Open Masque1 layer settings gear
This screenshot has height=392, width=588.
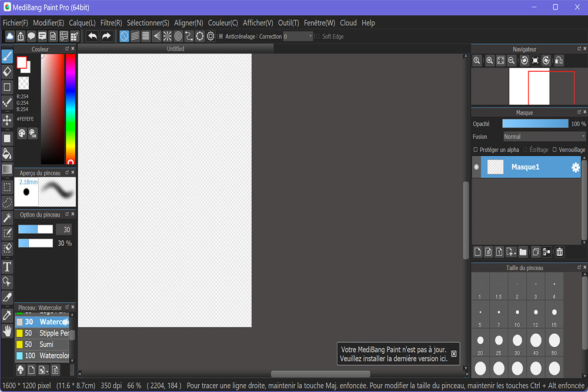pyautogui.click(x=575, y=167)
